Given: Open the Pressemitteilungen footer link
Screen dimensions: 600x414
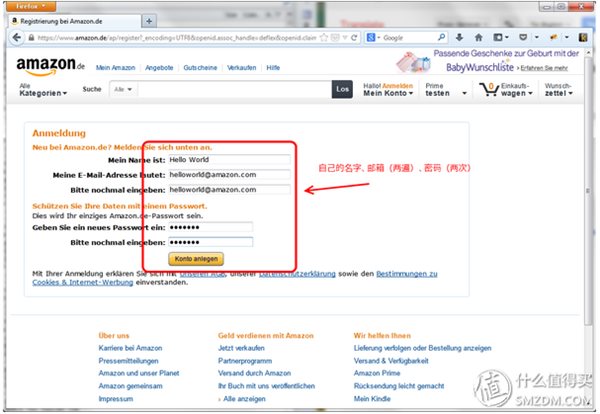Looking at the screenshot, I should pyautogui.click(x=128, y=361).
